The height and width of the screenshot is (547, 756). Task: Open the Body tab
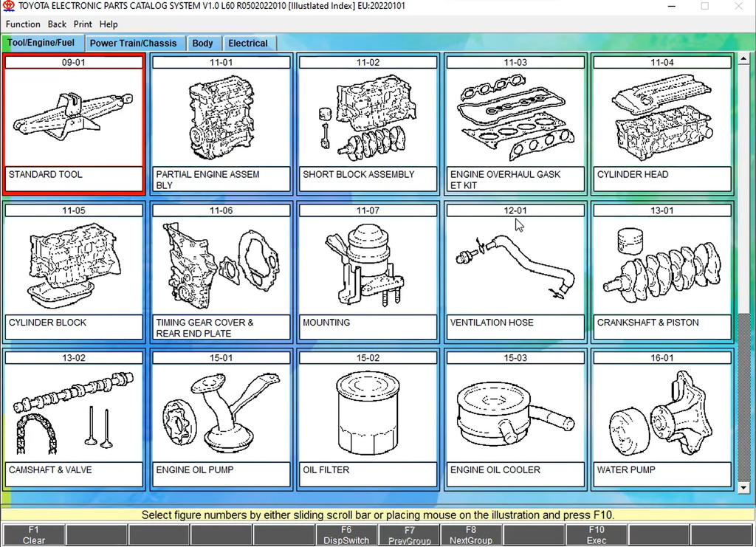202,43
